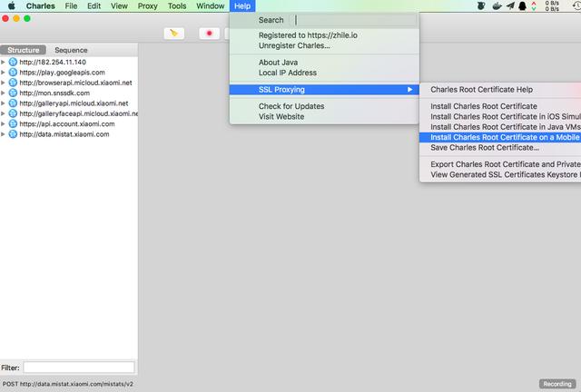Click the QQ penguin menu bar icon

click(x=522, y=6)
